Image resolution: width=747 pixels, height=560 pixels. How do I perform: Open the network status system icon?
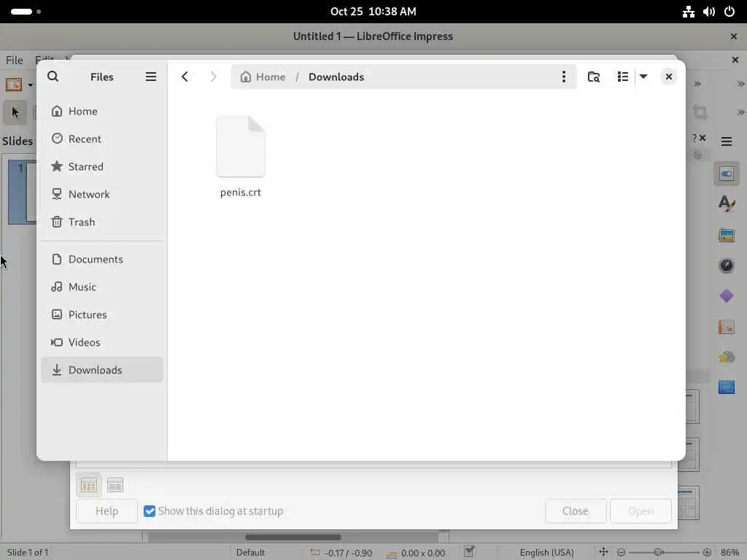(688, 12)
